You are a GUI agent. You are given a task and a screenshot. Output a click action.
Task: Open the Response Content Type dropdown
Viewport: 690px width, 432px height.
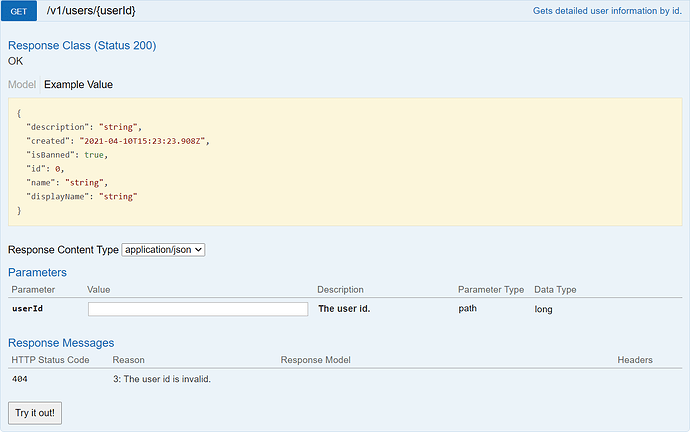(x=163, y=250)
